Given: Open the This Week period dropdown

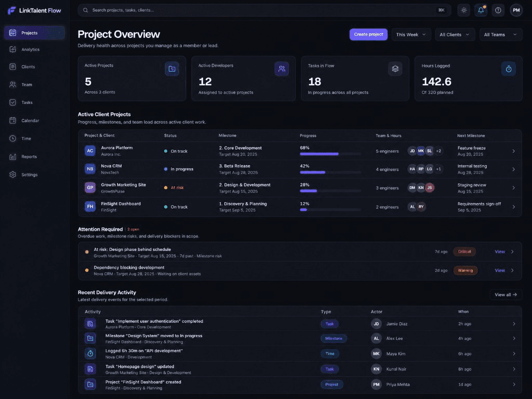Looking at the screenshot, I should tap(411, 35).
